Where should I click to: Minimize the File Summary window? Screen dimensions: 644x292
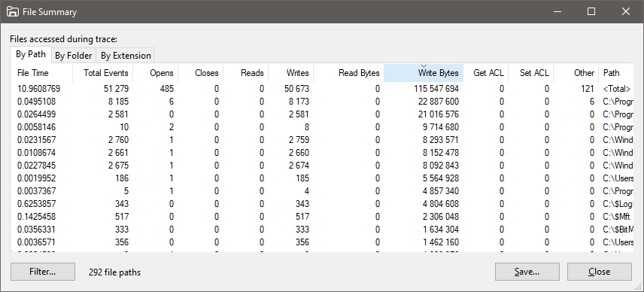click(557, 11)
